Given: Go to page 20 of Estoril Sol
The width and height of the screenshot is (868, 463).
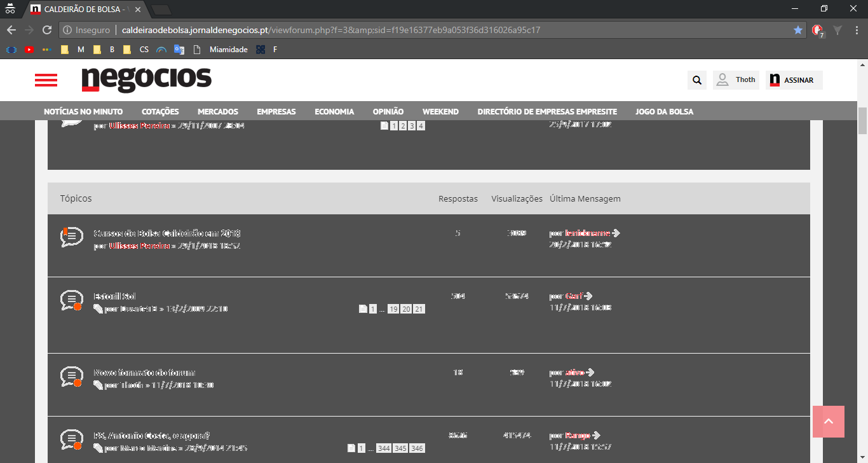Looking at the screenshot, I should click(406, 309).
